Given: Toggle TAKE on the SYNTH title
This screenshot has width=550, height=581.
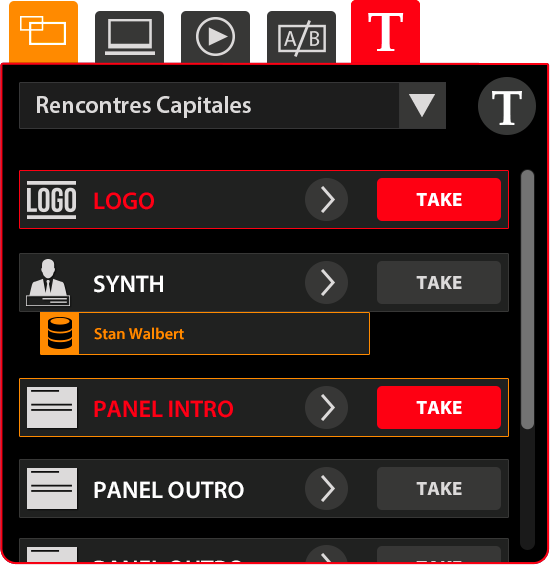Looking at the screenshot, I should pyautogui.click(x=439, y=283).
